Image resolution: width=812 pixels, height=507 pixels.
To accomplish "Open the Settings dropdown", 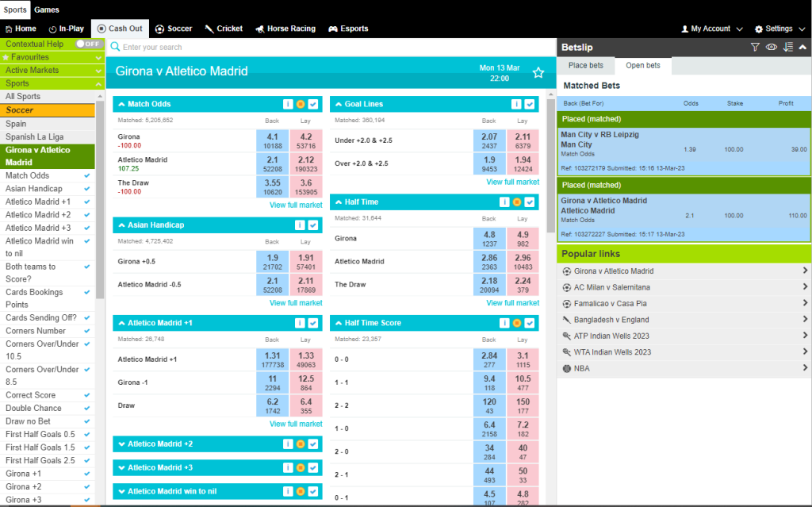I will point(780,29).
